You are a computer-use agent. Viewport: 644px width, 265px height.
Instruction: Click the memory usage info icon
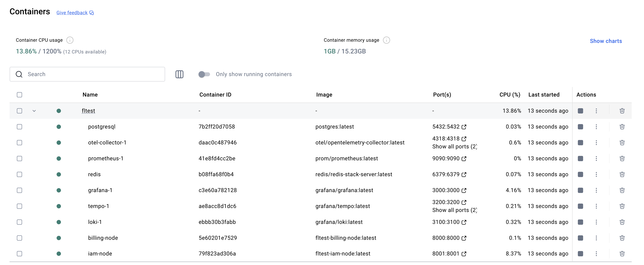click(x=386, y=40)
